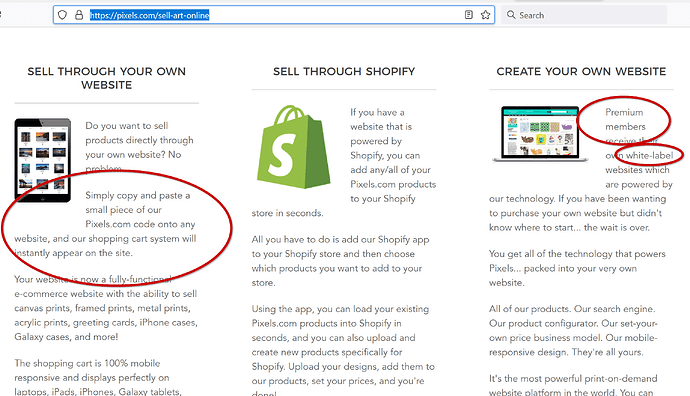Click the laptop website preview image
Viewport: 690px width, 396px height.
pyautogui.click(x=540, y=134)
